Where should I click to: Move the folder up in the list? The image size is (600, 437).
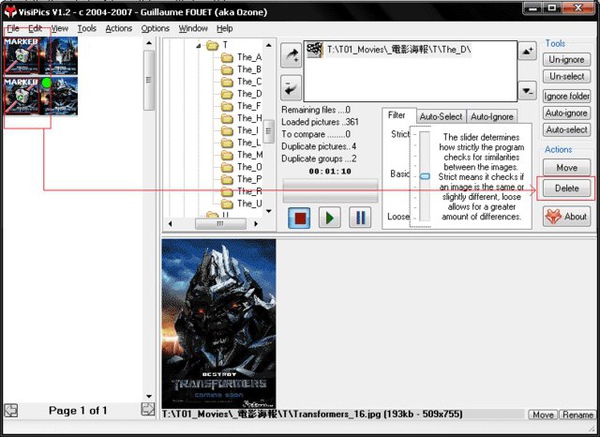coord(527,51)
